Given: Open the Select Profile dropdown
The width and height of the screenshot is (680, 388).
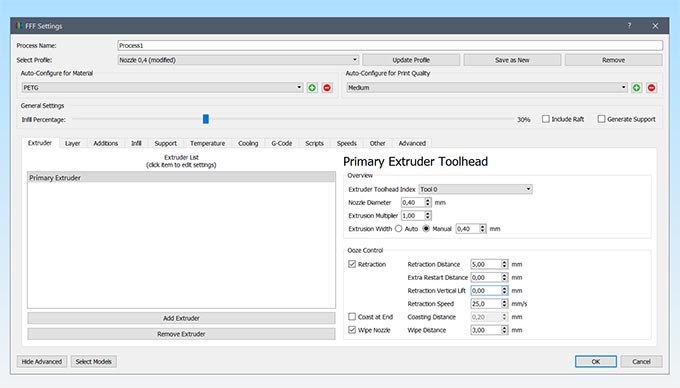Looking at the screenshot, I should [238, 60].
